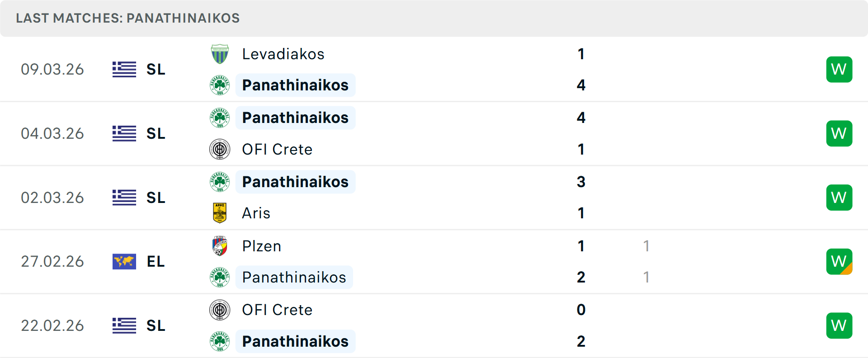Toggle the W result for the 22.02.26 match
868x358 pixels.
point(839,325)
